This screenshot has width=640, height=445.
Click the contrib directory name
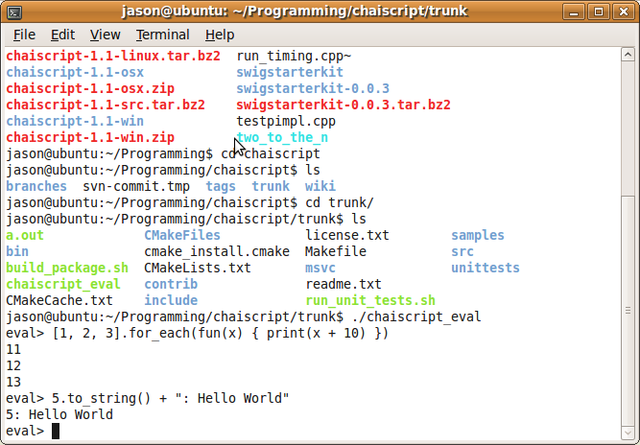point(171,284)
